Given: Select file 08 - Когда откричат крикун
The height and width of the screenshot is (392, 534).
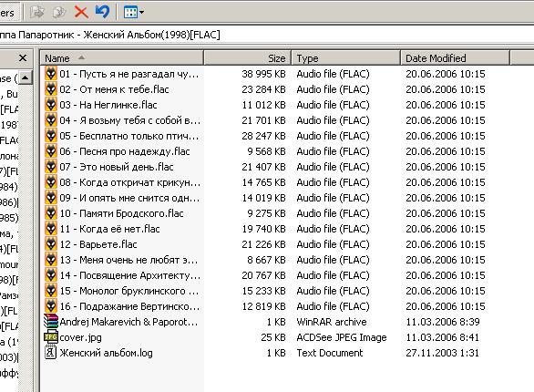Looking at the screenshot, I should 129,182.
